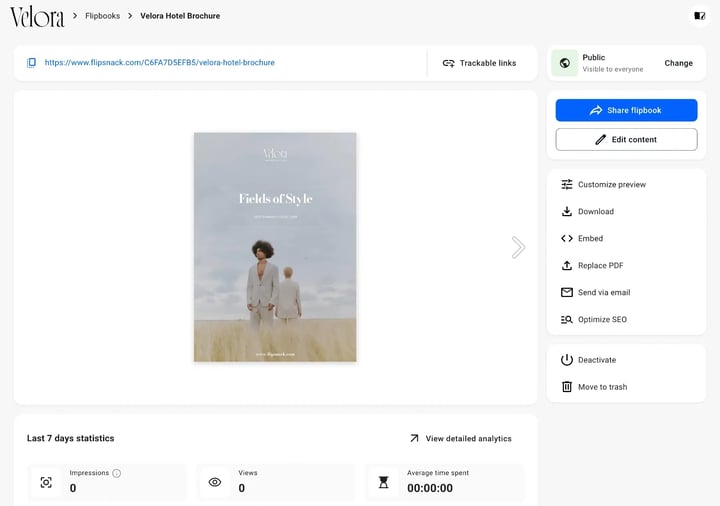Click the Send via email envelope icon

pos(567,292)
